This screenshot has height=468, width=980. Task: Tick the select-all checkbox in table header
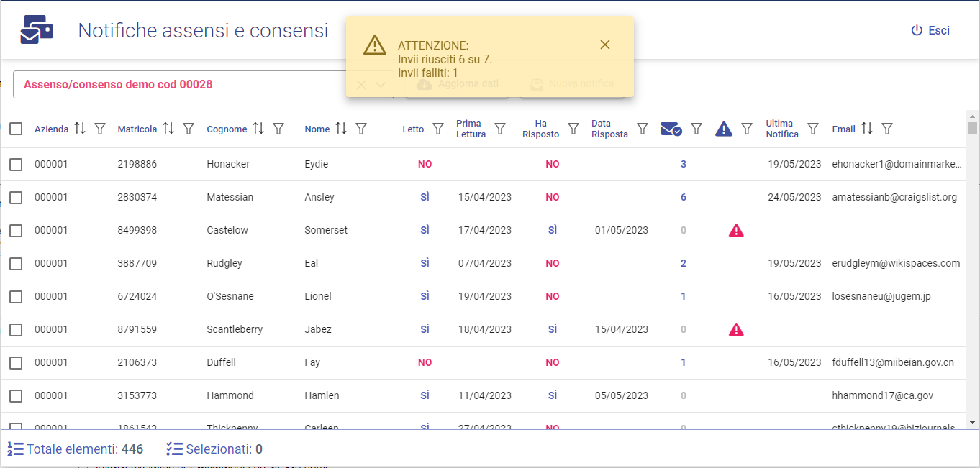[x=16, y=129]
